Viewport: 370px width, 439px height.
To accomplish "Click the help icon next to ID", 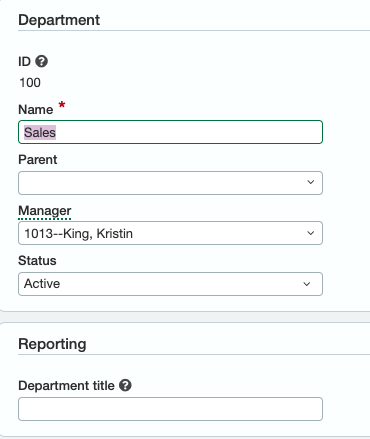I will coord(42,61).
